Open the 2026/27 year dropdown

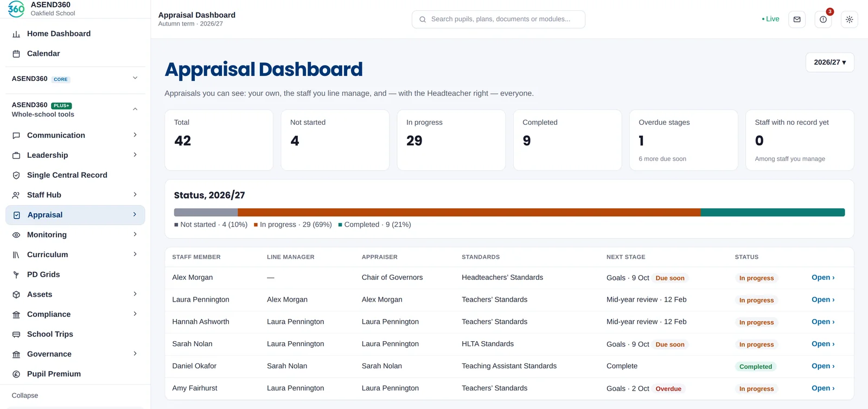click(829, 62)
